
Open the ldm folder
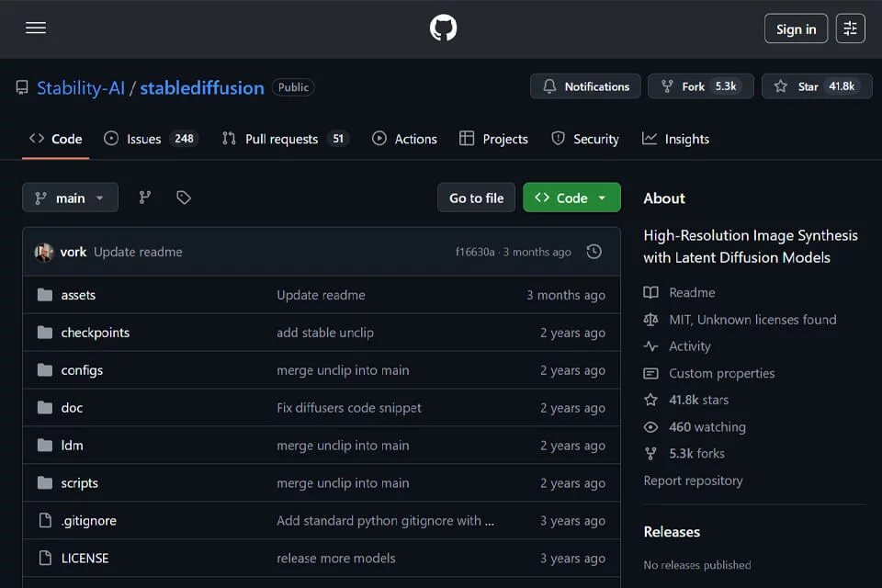point(72,446)
